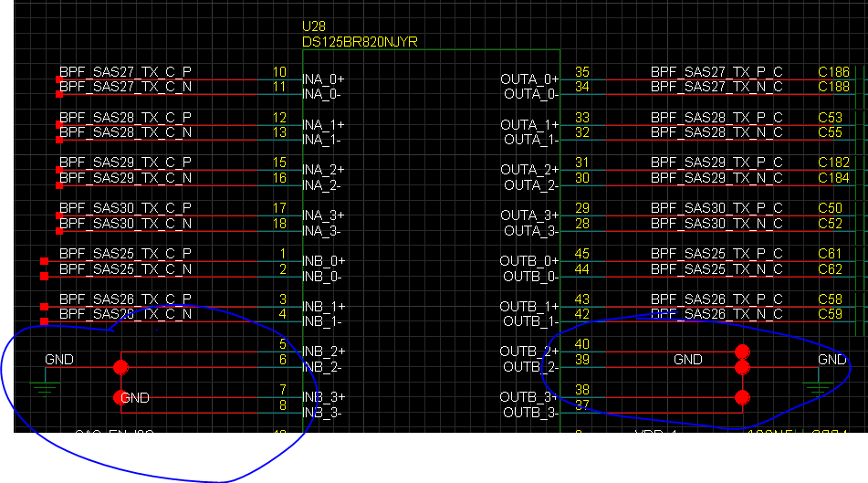Select capacitor designator C55
This screenshot has width=868, height=483.
(830, 132)
